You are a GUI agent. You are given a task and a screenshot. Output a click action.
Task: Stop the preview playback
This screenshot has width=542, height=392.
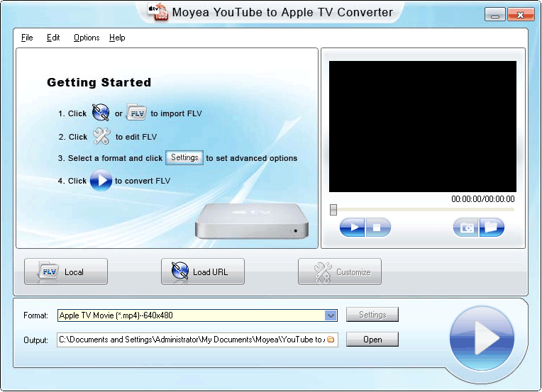tap(378, 228)
